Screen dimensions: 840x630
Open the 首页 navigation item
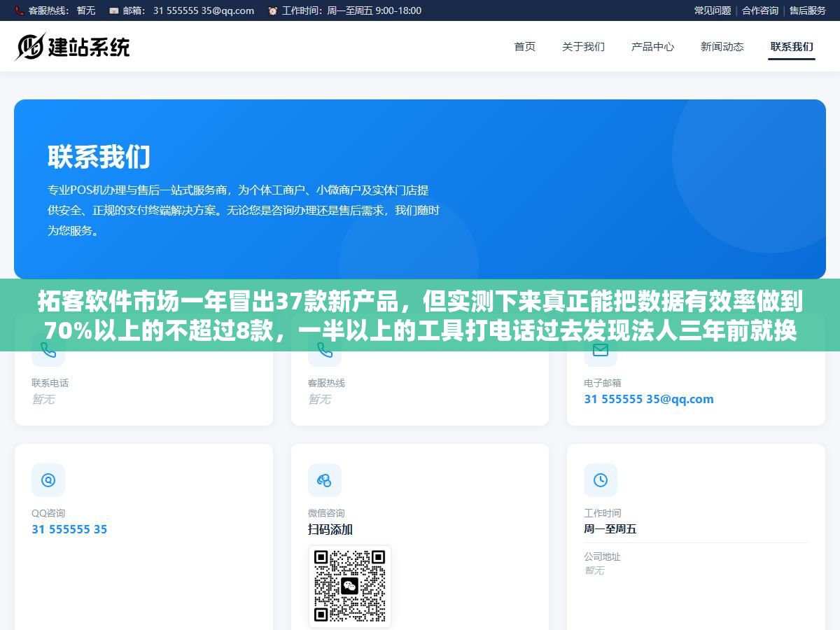coord(525,46)
